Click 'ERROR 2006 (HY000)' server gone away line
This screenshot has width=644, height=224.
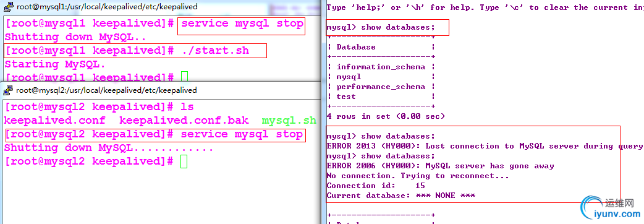point(440,166)
